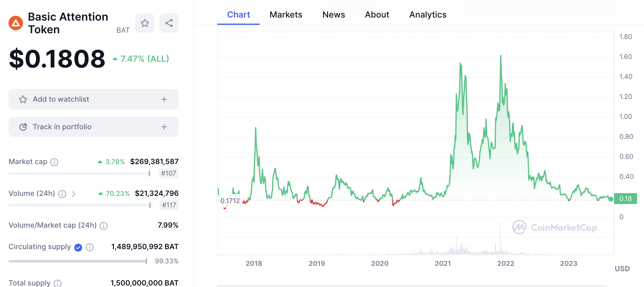Switch to the Markets tab
This screenshot has width=644, height=287.
[286, 15]
